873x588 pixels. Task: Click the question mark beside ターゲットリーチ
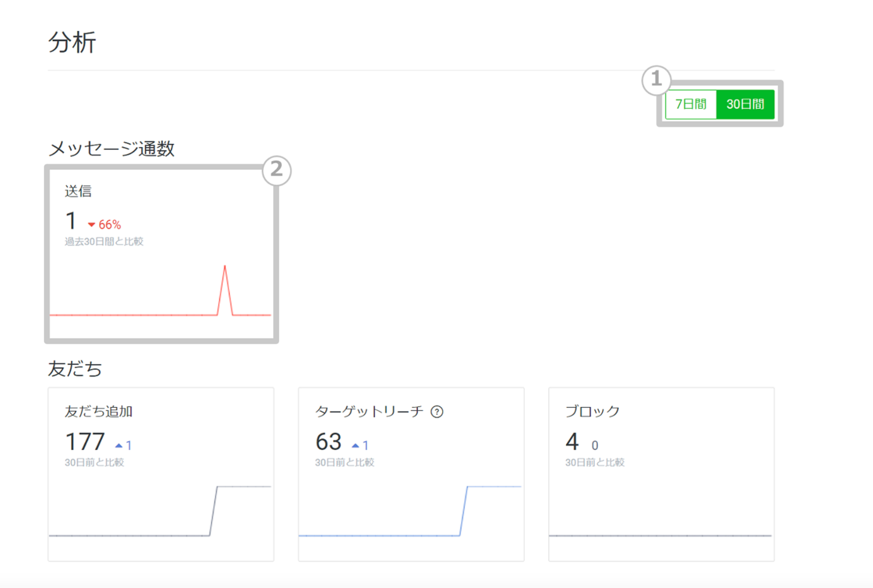click(438, 412)
